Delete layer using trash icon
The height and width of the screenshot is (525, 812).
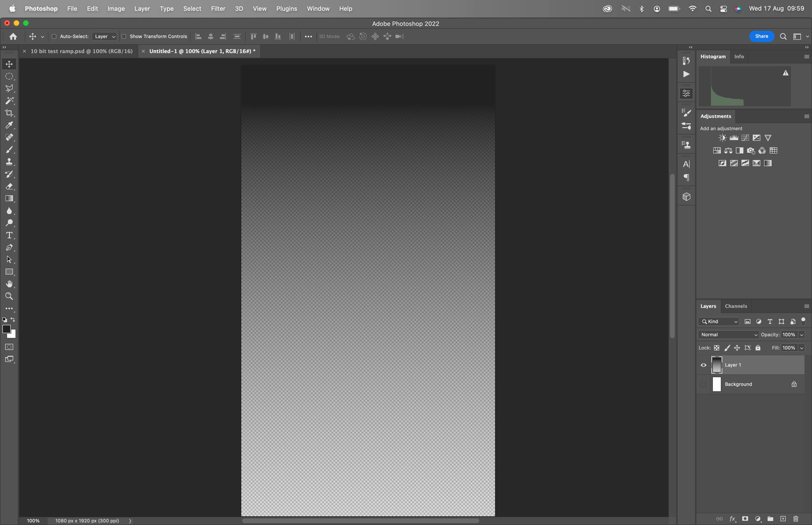(x=796, y=518)
